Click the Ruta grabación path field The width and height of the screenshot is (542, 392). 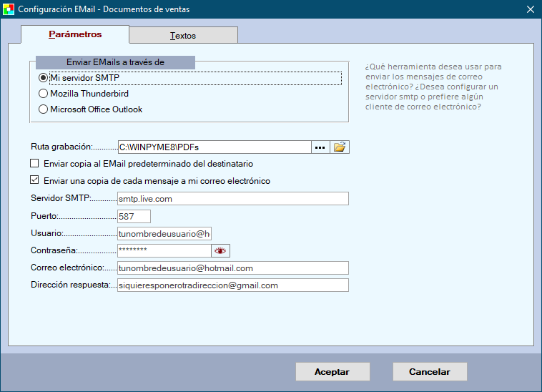coord(213,147)
